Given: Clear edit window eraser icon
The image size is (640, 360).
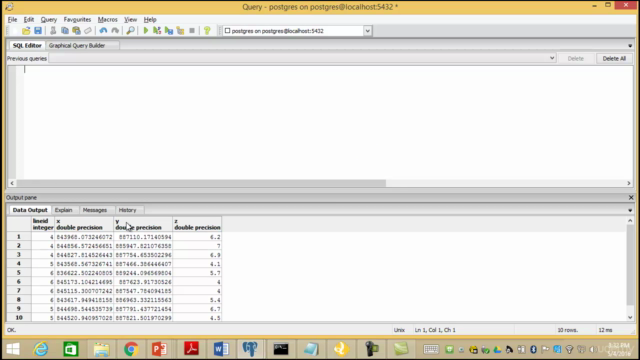Looking at the screenshot, I should pos(88,31).
